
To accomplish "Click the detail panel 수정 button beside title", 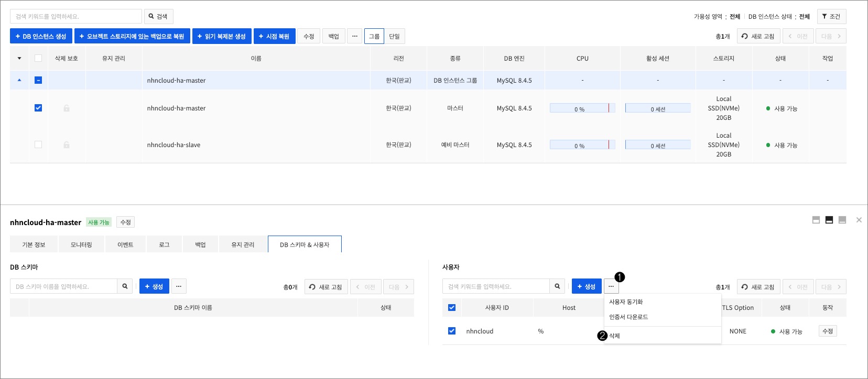I will click(126, 222).
